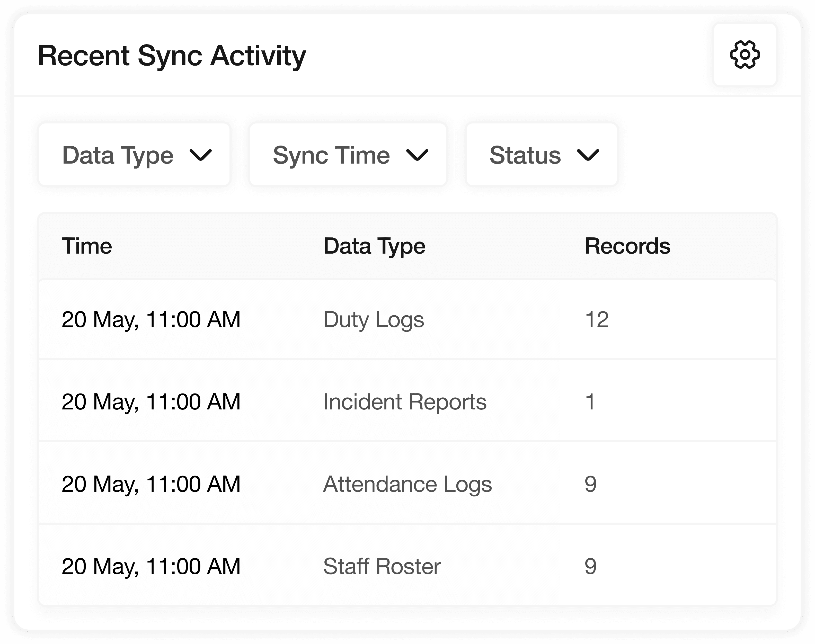Click the Data Type column header
815x644 pixels.
click(x=374, y=246)
